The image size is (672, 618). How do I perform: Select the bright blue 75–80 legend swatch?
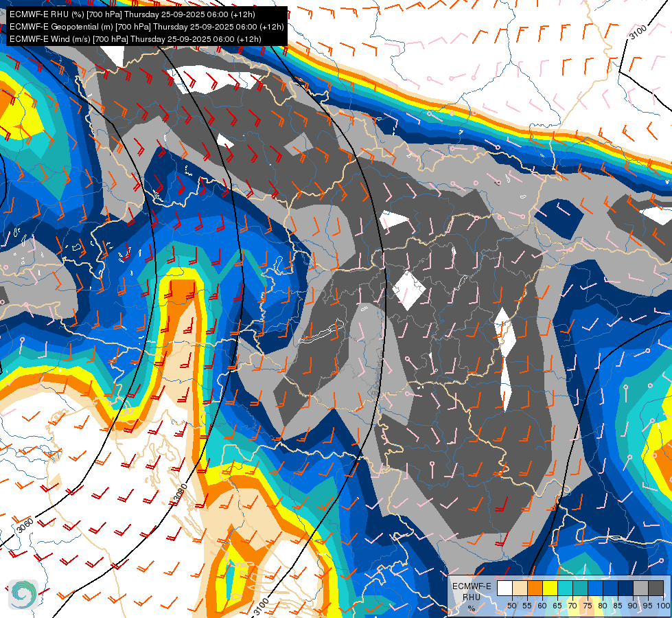pos(596,588)
